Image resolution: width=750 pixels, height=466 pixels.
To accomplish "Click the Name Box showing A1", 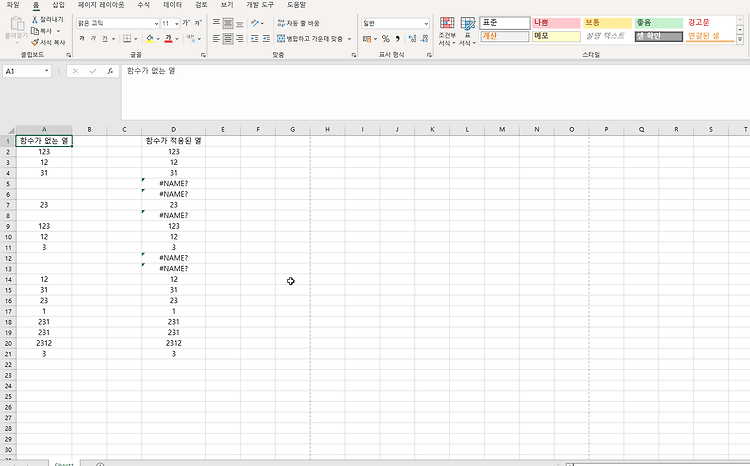I will [x=22, y=71].
